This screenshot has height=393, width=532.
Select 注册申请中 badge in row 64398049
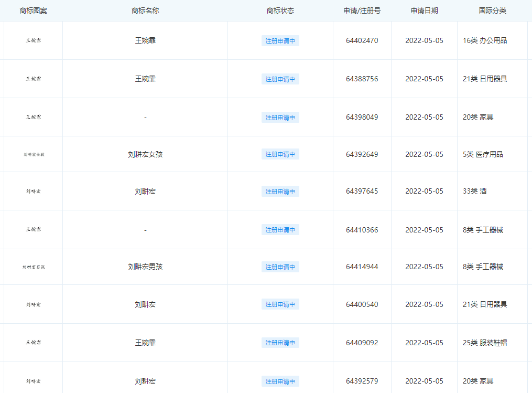point(280,118)
